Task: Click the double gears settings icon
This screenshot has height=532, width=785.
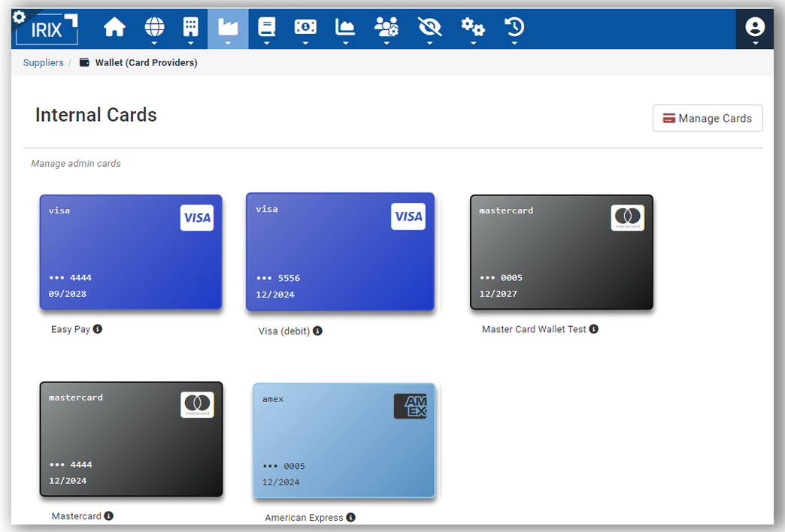Action: tap(473, 28)
